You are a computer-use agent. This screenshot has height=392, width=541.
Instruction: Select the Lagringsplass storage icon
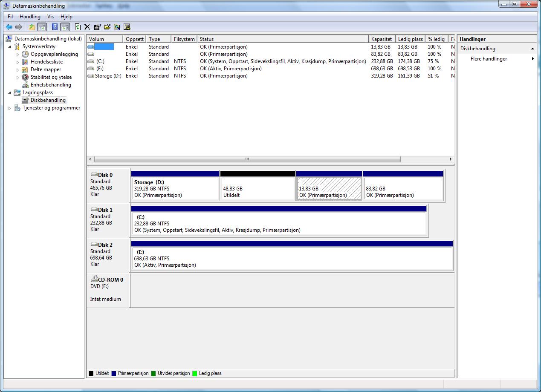[x=17, y=92]
